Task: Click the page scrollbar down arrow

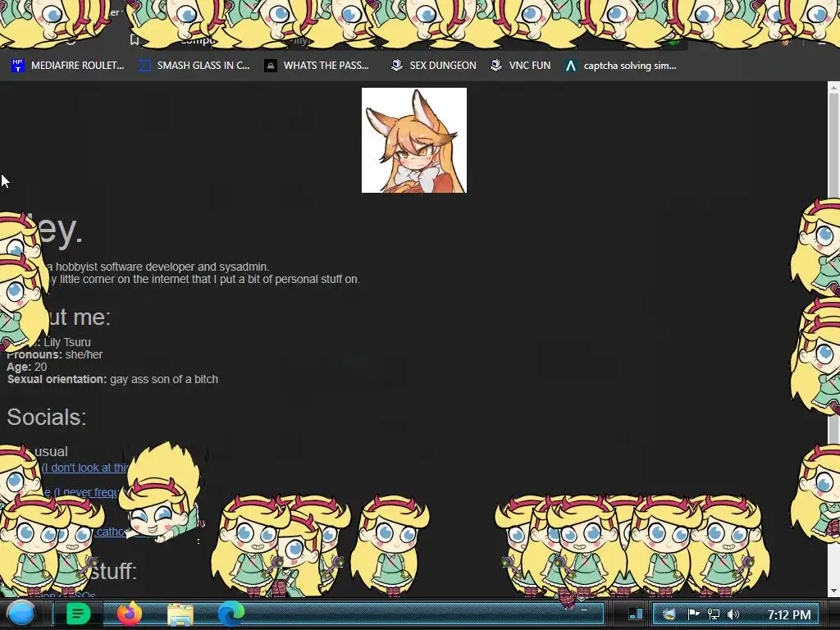Action: coord(833,591)
